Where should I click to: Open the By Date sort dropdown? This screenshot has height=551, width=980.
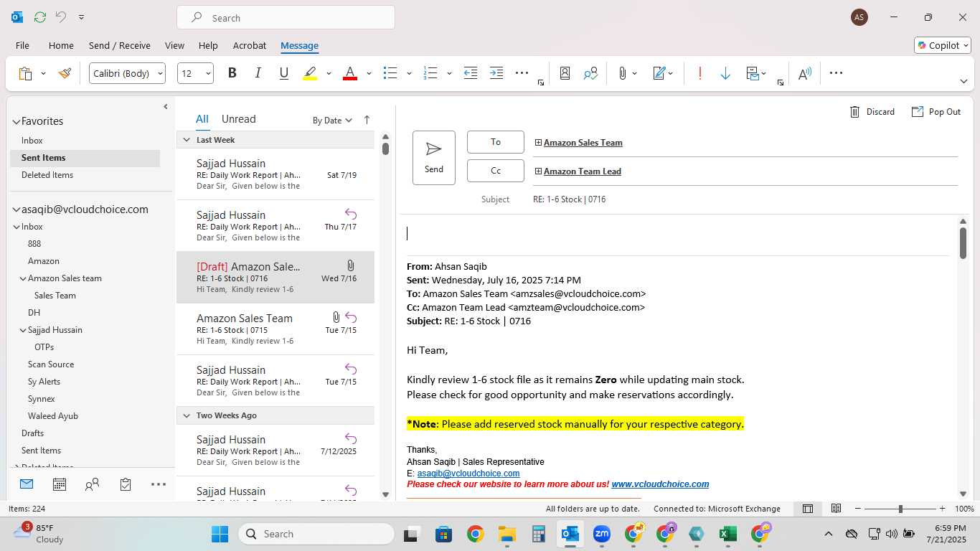[332, 121]
